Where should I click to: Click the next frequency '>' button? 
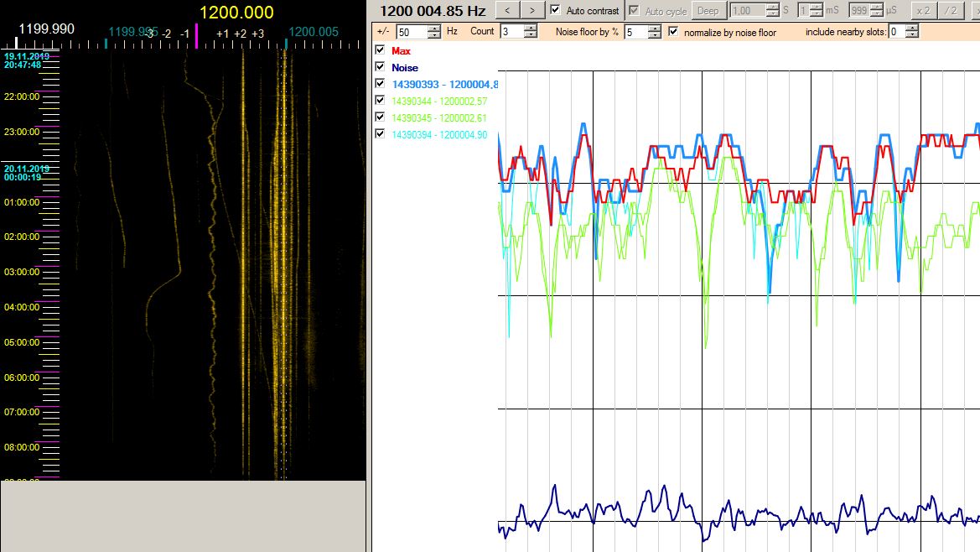point(531,11)
